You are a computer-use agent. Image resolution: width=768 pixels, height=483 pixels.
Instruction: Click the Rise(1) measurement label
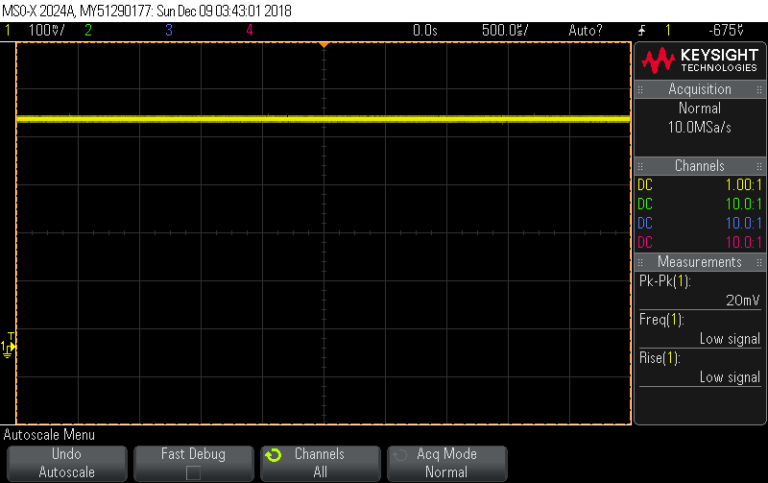(660, 358)
